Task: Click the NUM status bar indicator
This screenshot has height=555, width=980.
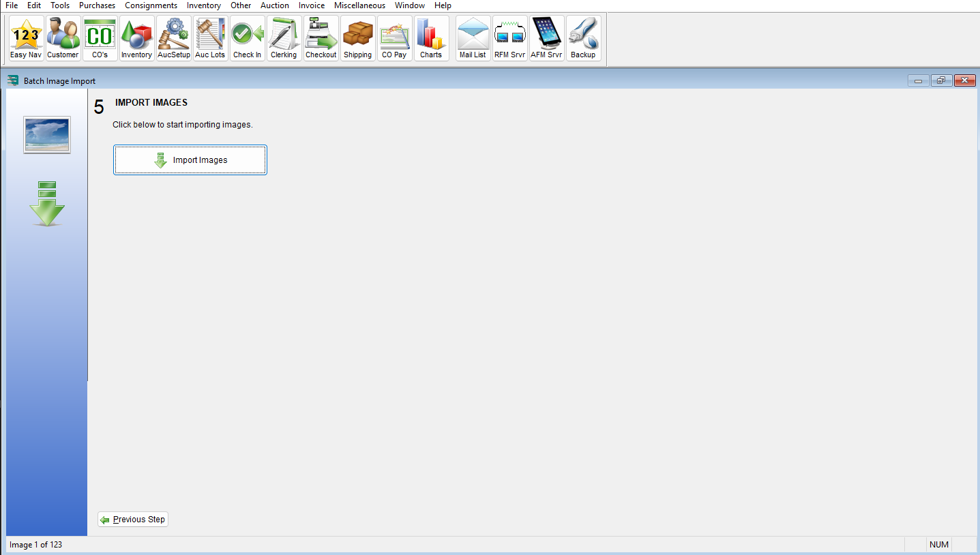Action: [x=939, y=545]
